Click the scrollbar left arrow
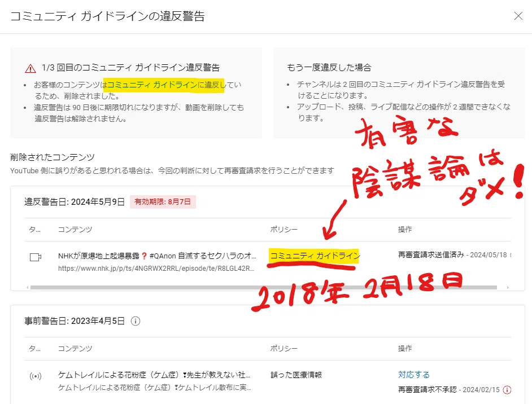This screenshot has width=532, height=404. (x=28, y=287)
